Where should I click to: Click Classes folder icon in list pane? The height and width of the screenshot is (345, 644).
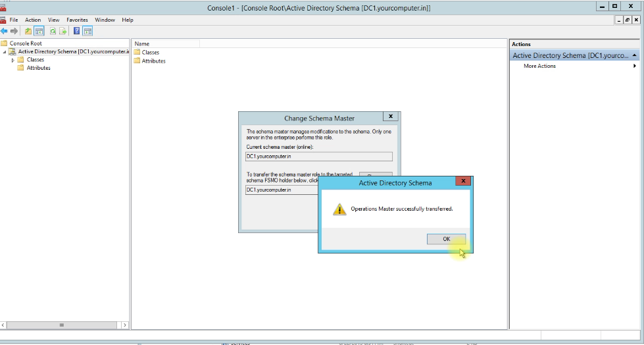click(137, 52)
